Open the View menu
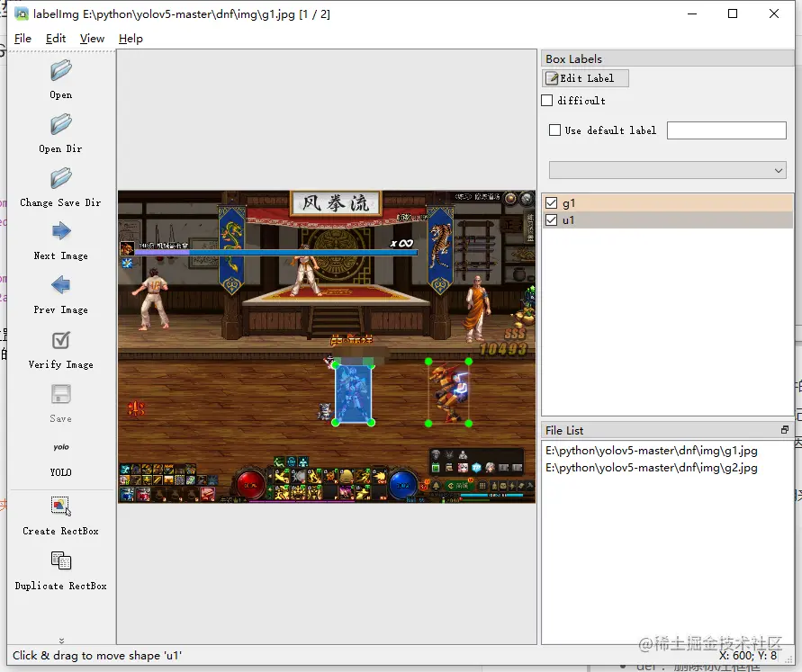 click(x=92, y=39)
